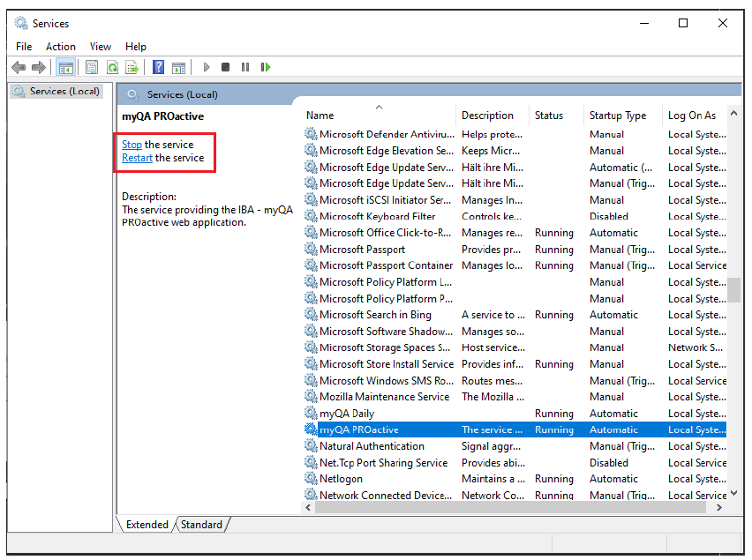Viewport: 752px width, 560px height.
Task: Click the Restart link for myQA PROactive
Action: (x=137, y=158)
